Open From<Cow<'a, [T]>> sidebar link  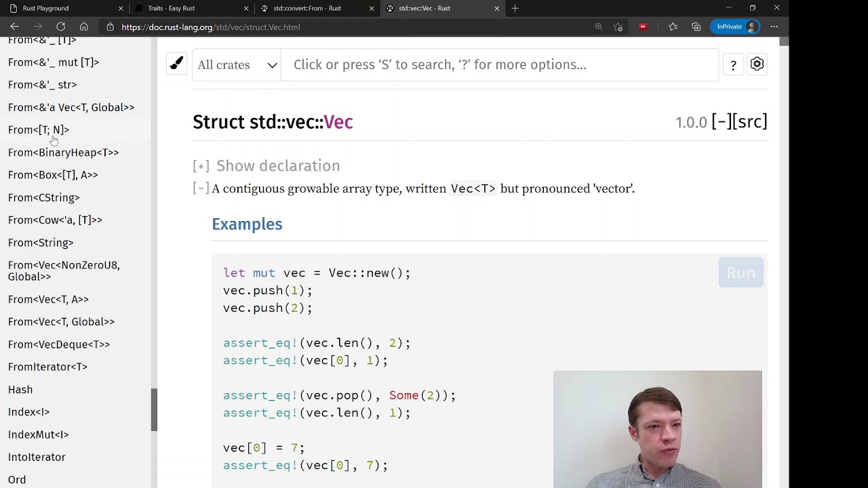point(55,220)
